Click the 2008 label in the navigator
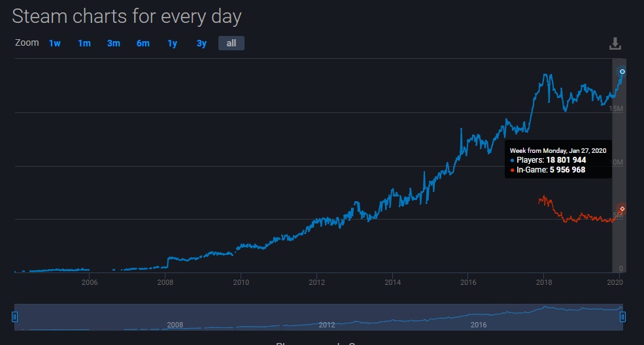The height and width of the screenshot is (345, 644). 175,325
